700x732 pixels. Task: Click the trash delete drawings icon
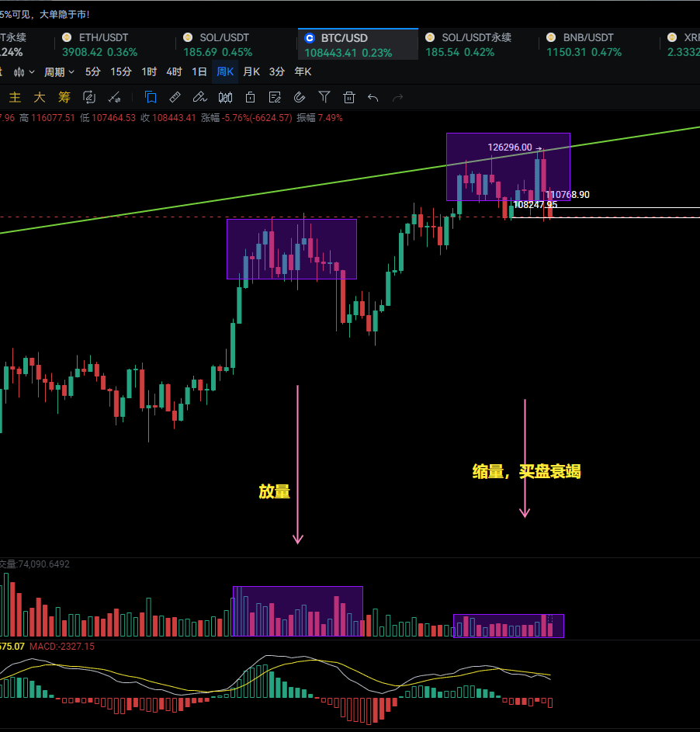pyautogui.click(x=349, y=97)
